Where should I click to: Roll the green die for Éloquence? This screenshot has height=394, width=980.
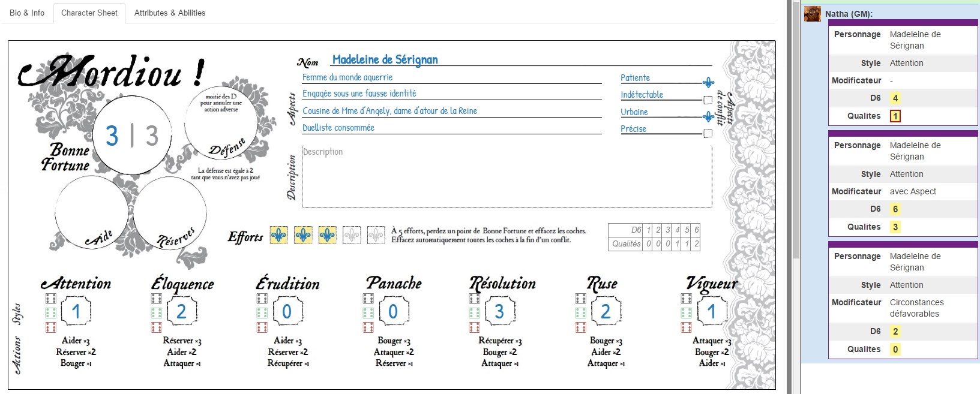(156, 313)
